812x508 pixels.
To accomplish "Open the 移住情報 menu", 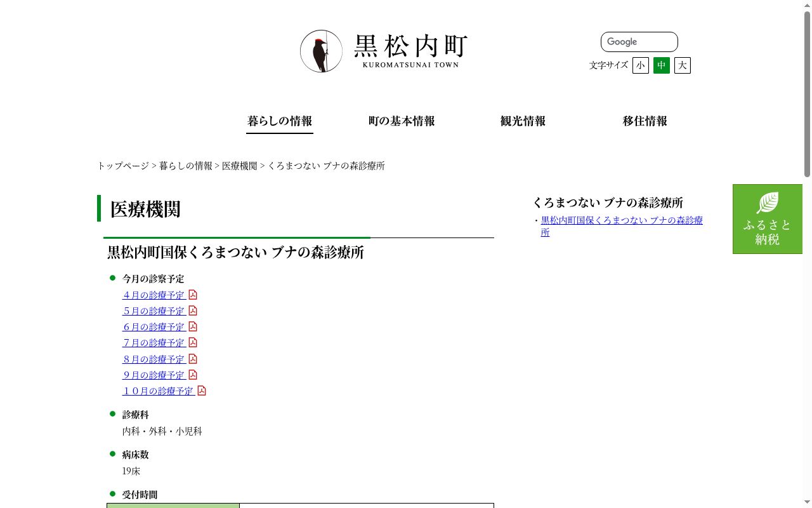I will click(645, 121).
